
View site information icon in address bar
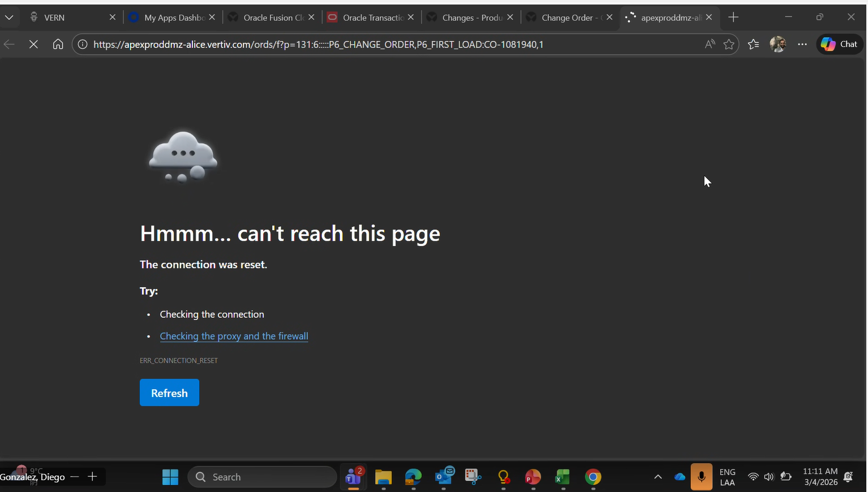[x=83, y=44]
